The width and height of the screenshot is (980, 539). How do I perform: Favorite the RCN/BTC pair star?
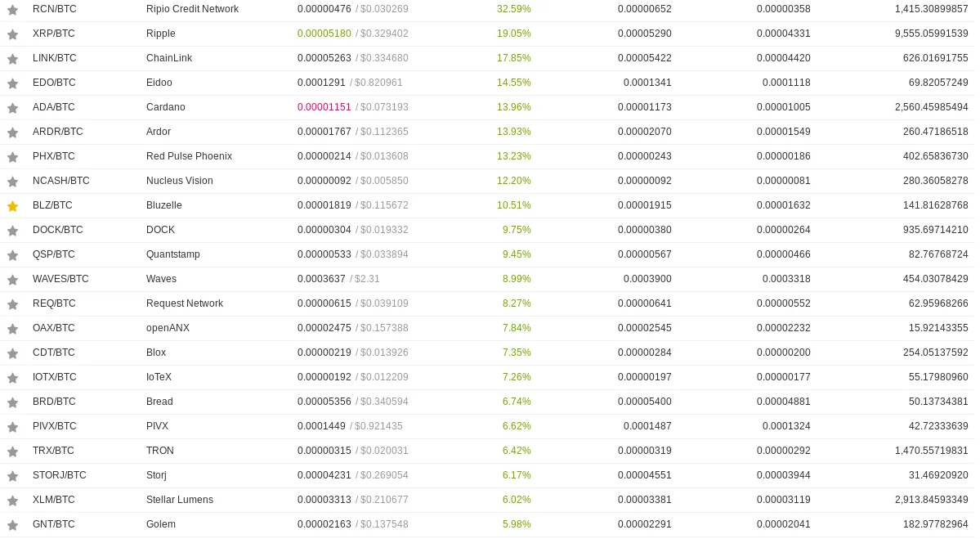12,10
